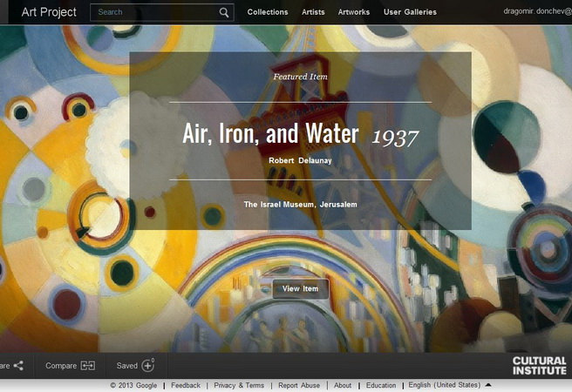The width and height of the screenshot is (572, 392).
Task: Open the Education footer link
Action: 381,385
